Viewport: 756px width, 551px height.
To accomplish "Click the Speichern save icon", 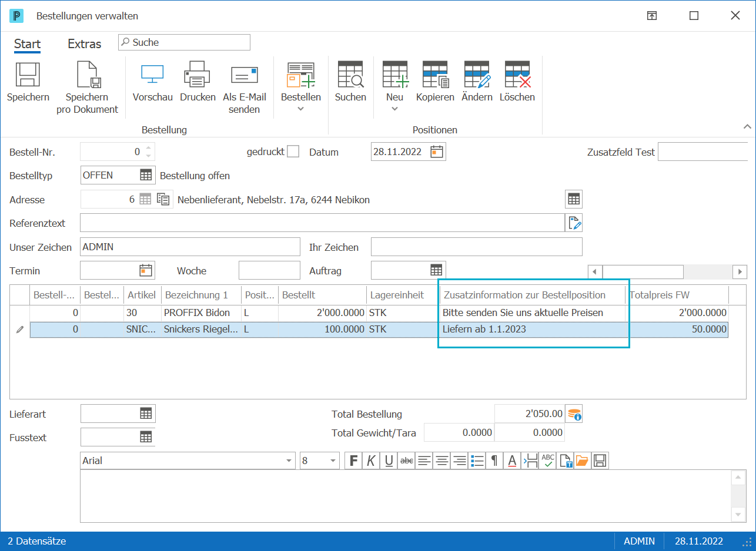I will tap(28, 74).
